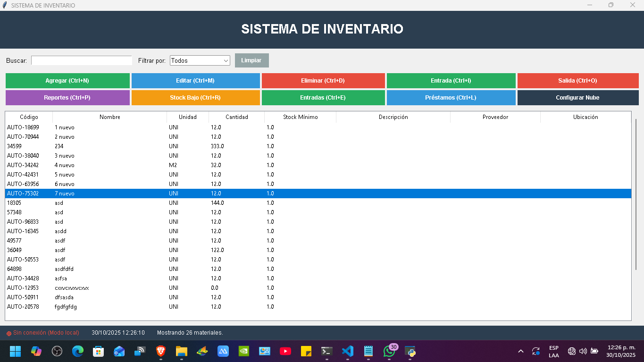This screenshot has height=362, width=644.
Task: Open Windows Terminal from the taskbar
Action: 327,351
